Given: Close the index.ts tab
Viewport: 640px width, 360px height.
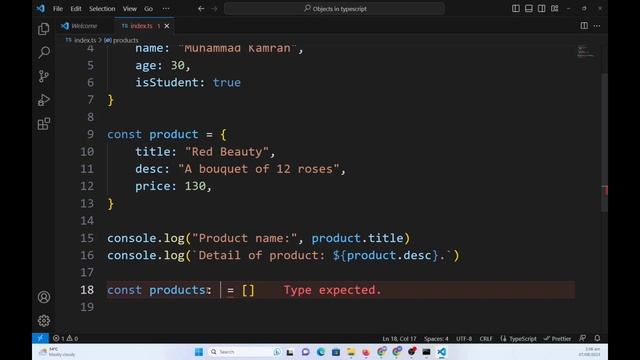Looking at the screenshot, I should coord(167,26).
